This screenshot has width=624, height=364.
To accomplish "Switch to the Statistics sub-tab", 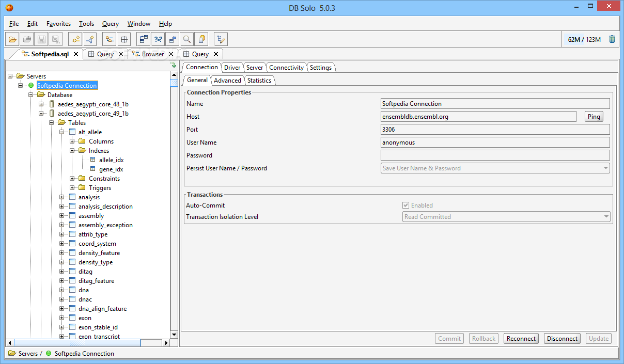I will point(259,81).
